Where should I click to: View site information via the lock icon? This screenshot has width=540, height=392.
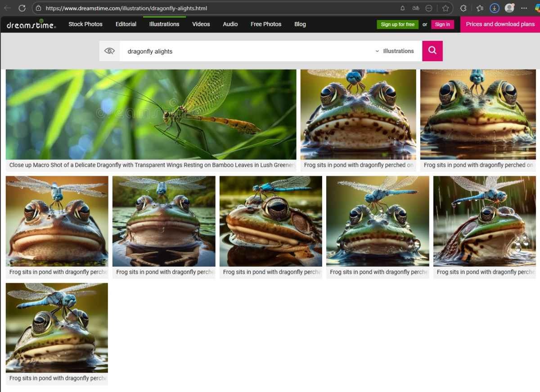point(38,8)
